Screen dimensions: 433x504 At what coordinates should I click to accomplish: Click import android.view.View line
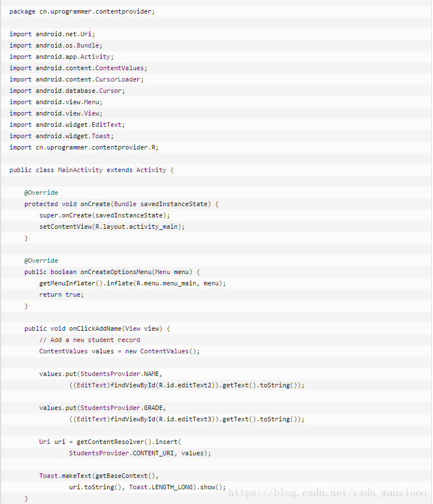coord(56,113)
